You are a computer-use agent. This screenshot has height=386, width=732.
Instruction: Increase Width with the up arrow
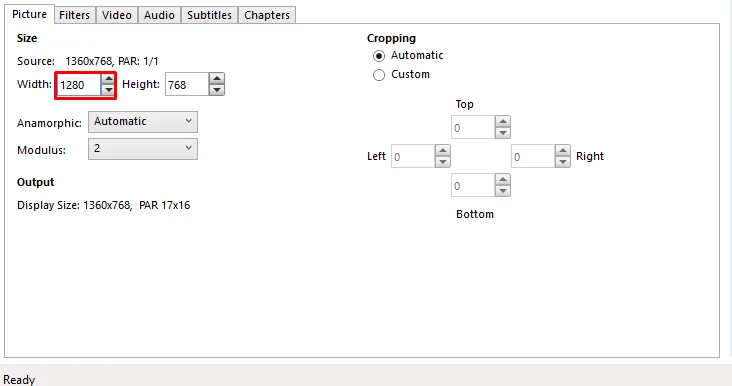(108, 79)
